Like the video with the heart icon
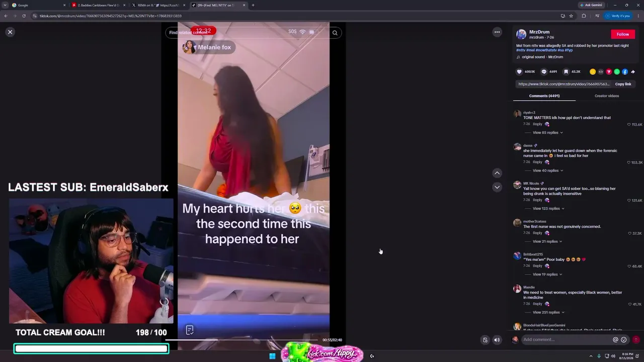The width and height of the screenshot is (644, 362). (519, 72)
